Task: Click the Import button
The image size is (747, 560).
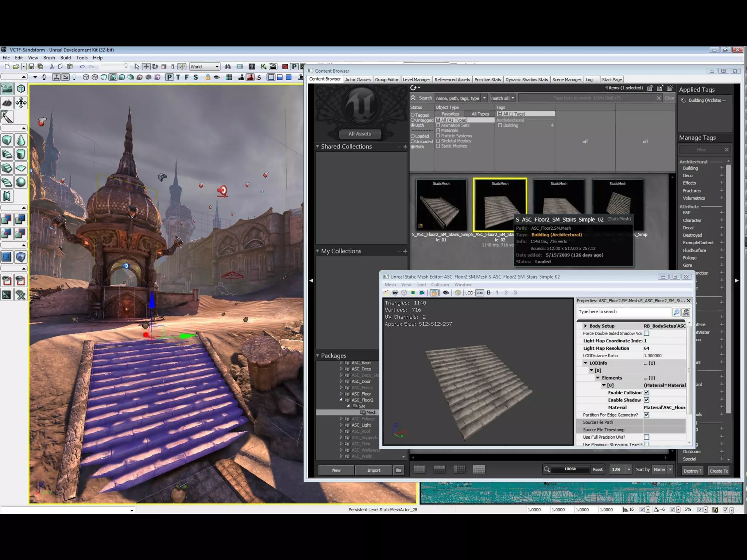Action: pos(373,470)
